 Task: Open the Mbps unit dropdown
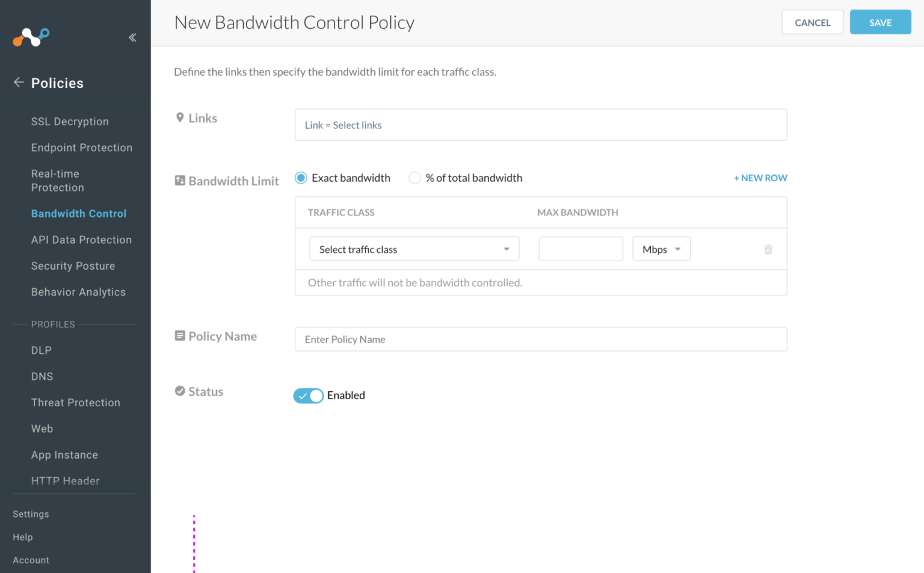(661, 249)
